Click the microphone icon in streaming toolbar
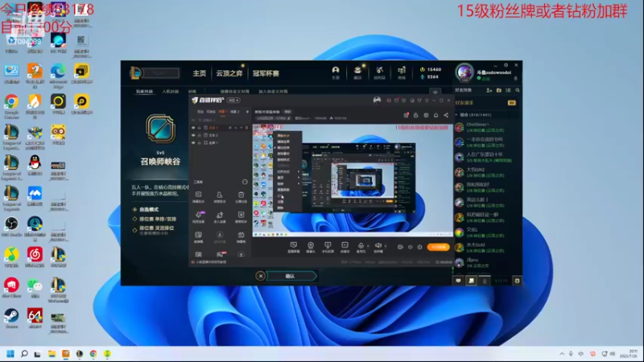The height and width of the screenshot is (362, 644). [361, 245]
